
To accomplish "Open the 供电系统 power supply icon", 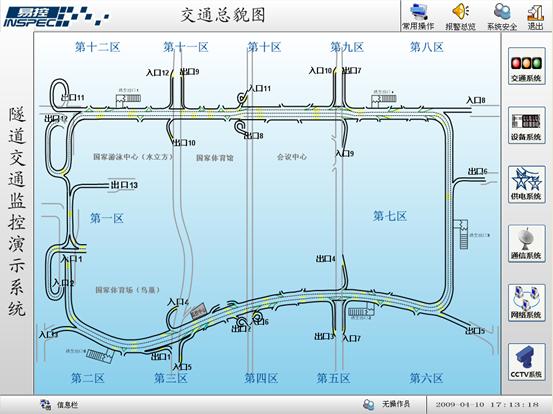I will (x=526, y=185).
